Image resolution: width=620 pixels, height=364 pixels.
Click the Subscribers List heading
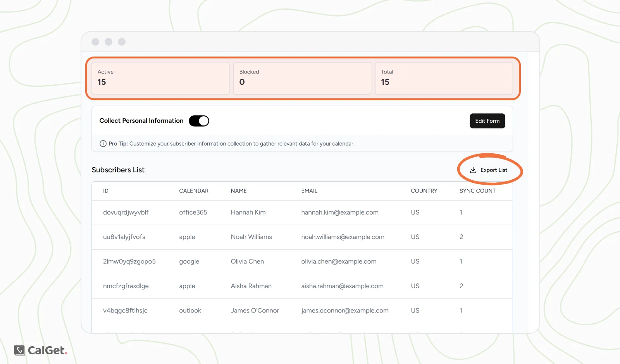click(118, 170)
